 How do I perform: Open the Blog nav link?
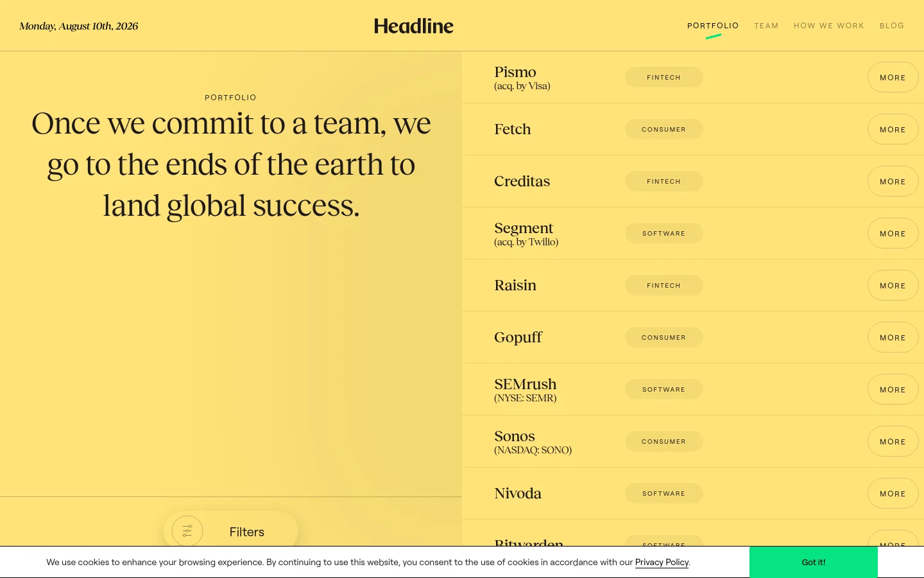point(892,26)
